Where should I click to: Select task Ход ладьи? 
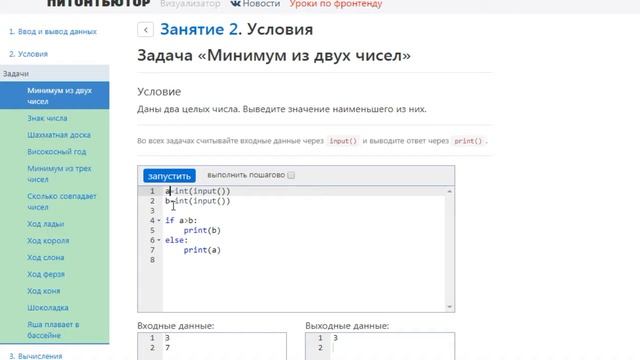46,224
